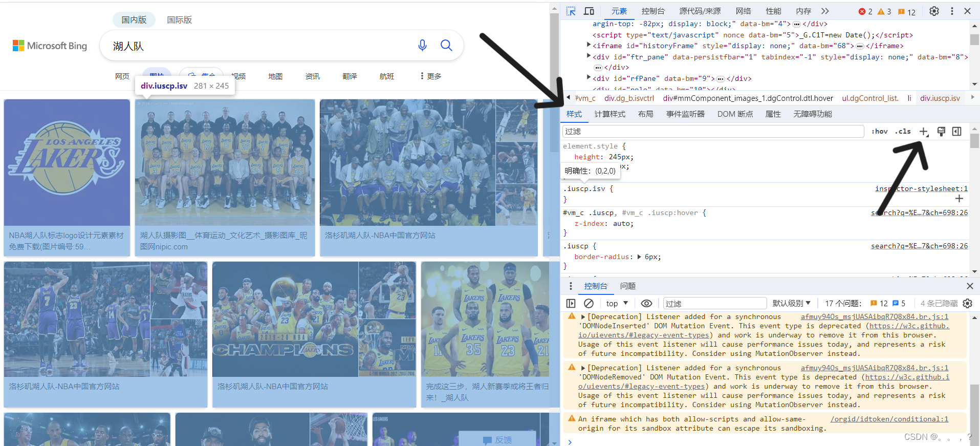
Task: Close the console drawer
Action: pos(969,286)
